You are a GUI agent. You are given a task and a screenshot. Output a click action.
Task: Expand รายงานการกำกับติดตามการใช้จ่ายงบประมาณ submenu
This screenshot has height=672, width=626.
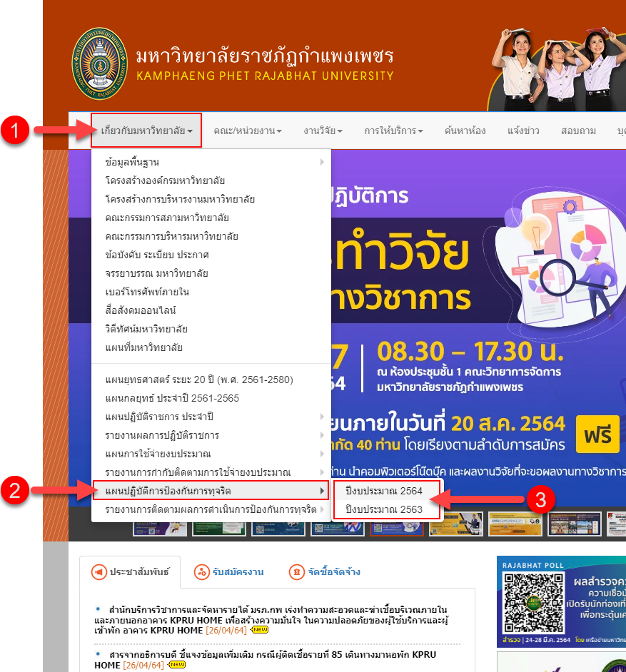coord(211,472)
